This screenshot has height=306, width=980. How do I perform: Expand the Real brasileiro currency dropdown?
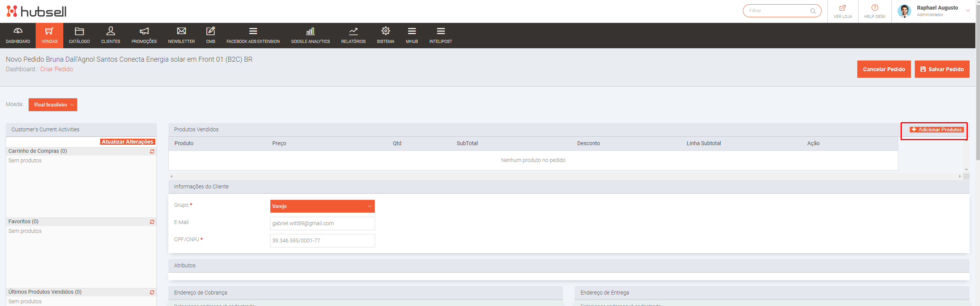[x=53, y=105]
